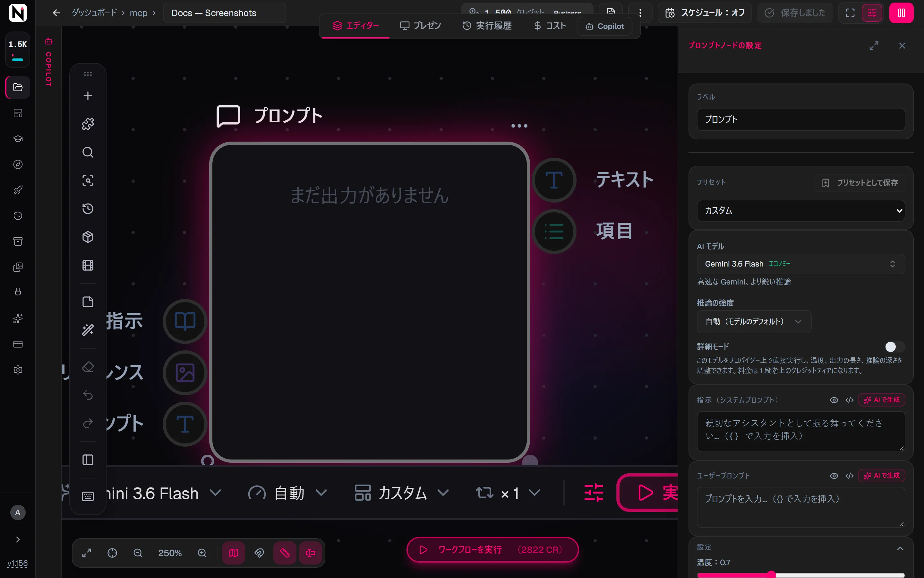Viewport: 924px width, 578px height.
Task: Open the 推論の強度 自動 dropdown
Action: click(754, 321)
